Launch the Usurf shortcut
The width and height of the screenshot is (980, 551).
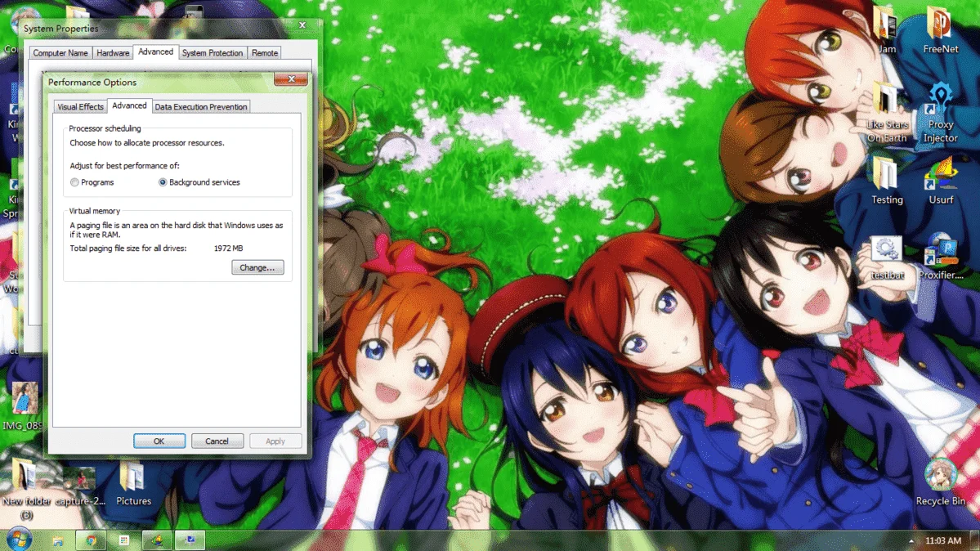[x=940, y=180]
